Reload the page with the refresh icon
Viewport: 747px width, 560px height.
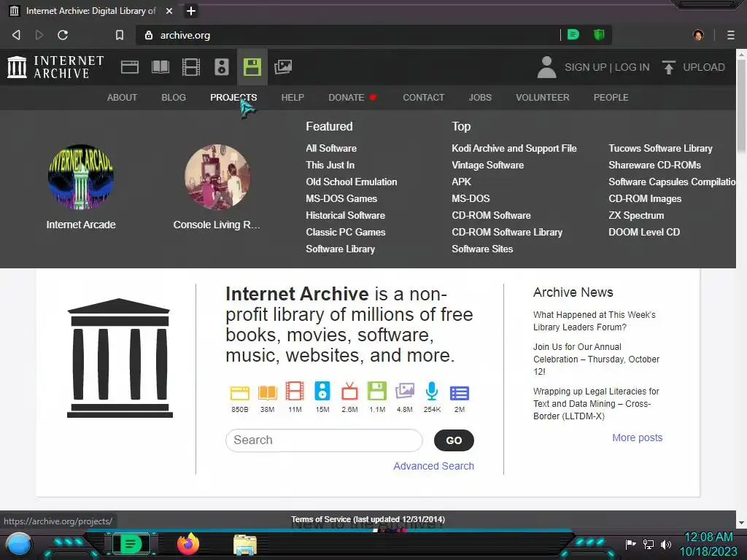tap(63, 35)
